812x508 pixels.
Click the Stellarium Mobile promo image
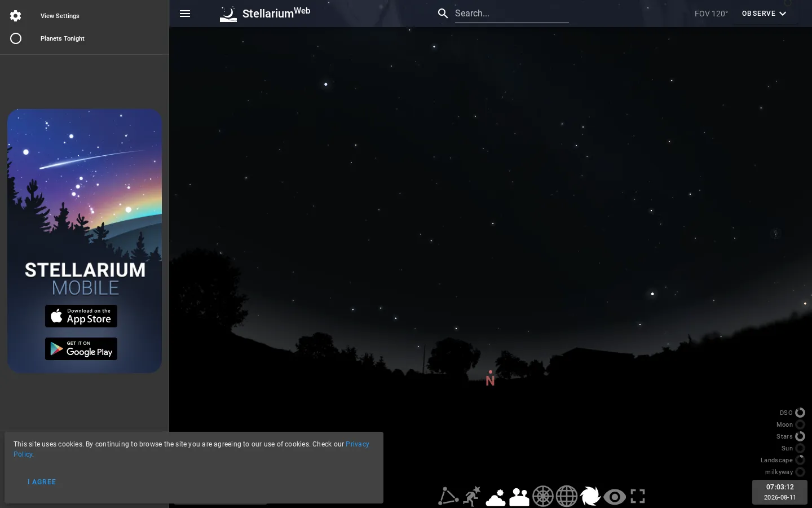click(85, 241)
